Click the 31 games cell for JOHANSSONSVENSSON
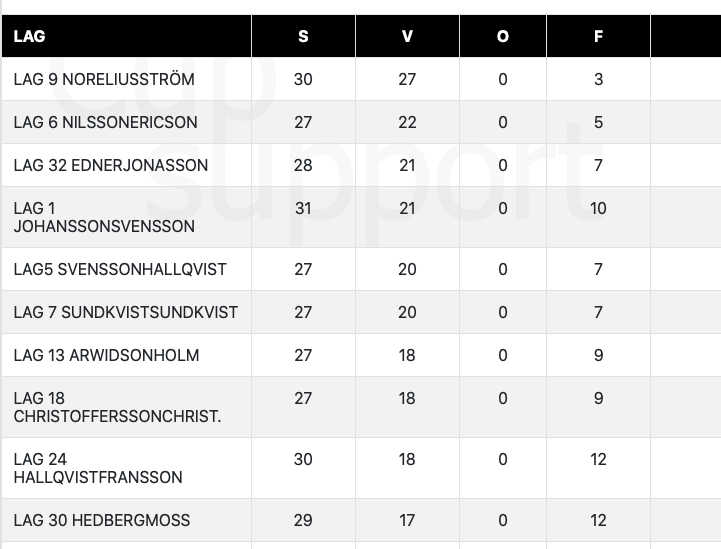Viewport: 721px width, 549px height. (x=303, y=208)
